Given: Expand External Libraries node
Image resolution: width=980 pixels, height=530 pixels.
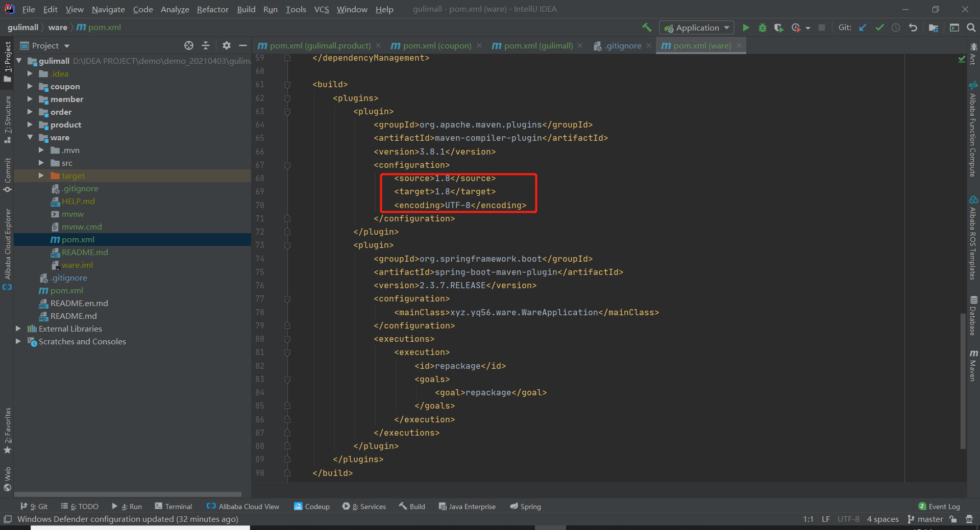Looking at the screenshot, I should pos(18,329).
